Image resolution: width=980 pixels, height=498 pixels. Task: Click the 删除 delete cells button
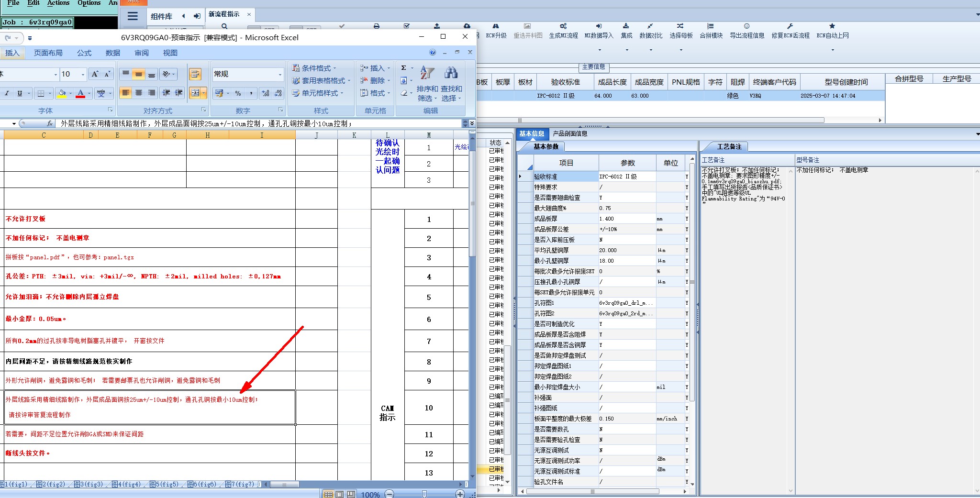coord(375,80)
